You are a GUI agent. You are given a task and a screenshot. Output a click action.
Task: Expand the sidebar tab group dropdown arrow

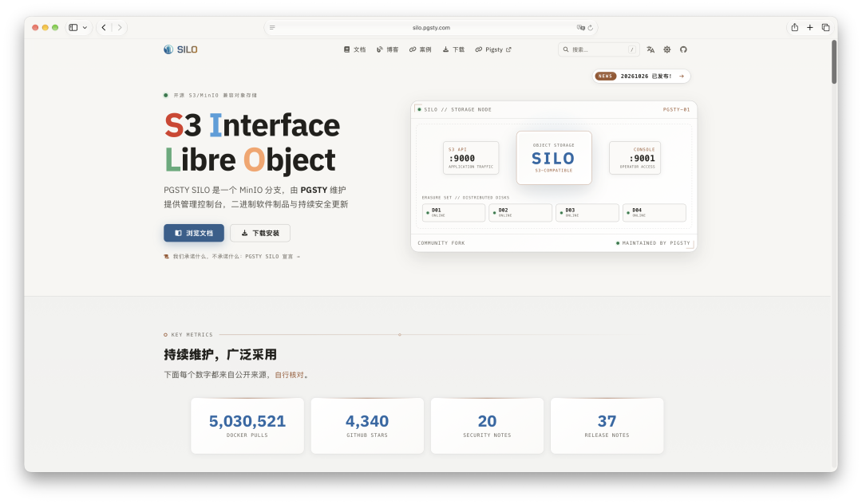coord(85,27)
